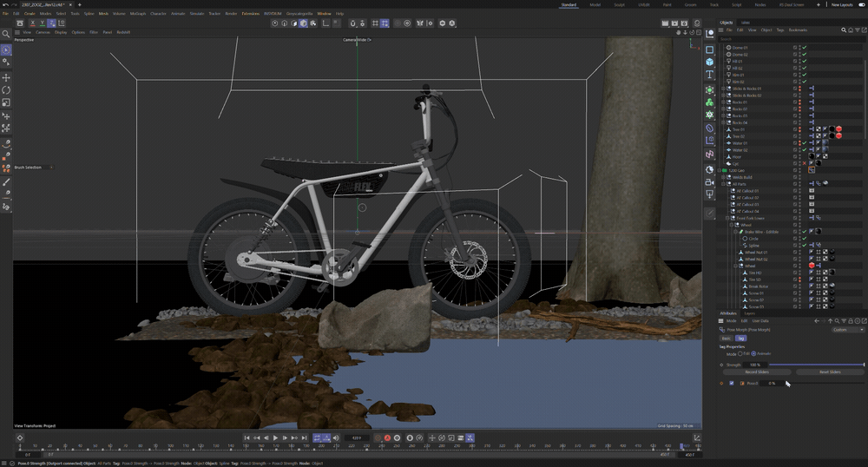Open the Simulate menu
Image resolution: width=868 pixels, height=467 pixels.
pyautogui.click(x=197, y=13)
